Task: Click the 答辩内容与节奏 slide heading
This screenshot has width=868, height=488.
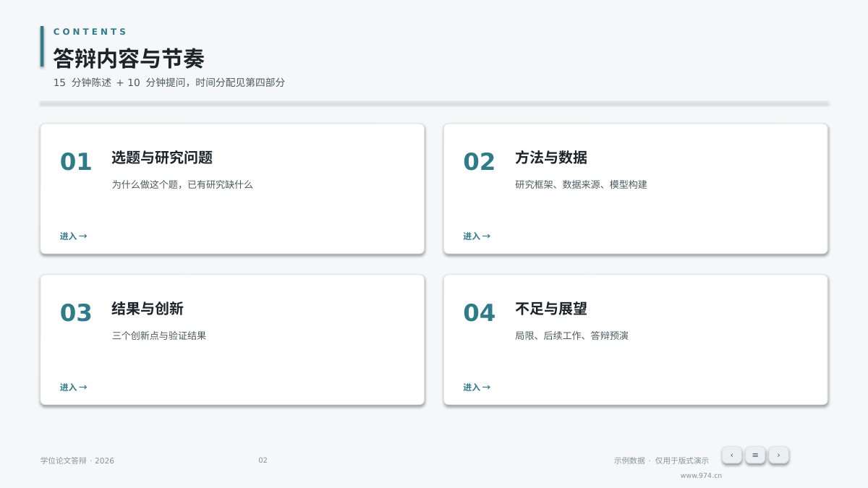Action: pos(129,58)
